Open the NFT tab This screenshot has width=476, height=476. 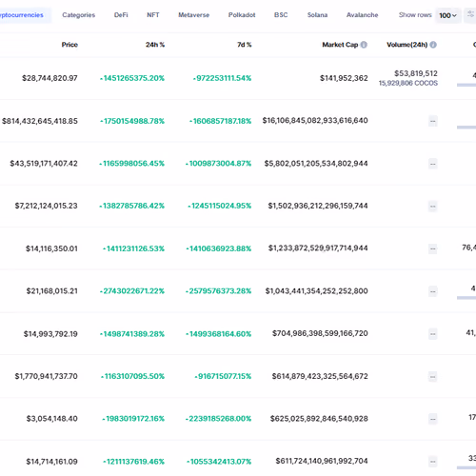tap(153, 15)
